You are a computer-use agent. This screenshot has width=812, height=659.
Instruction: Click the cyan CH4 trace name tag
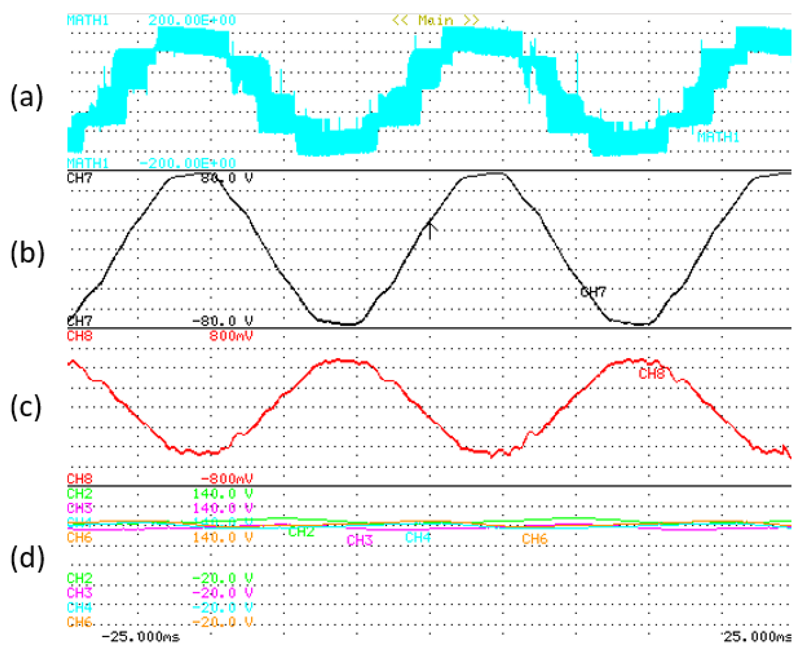tap(418, 537)
